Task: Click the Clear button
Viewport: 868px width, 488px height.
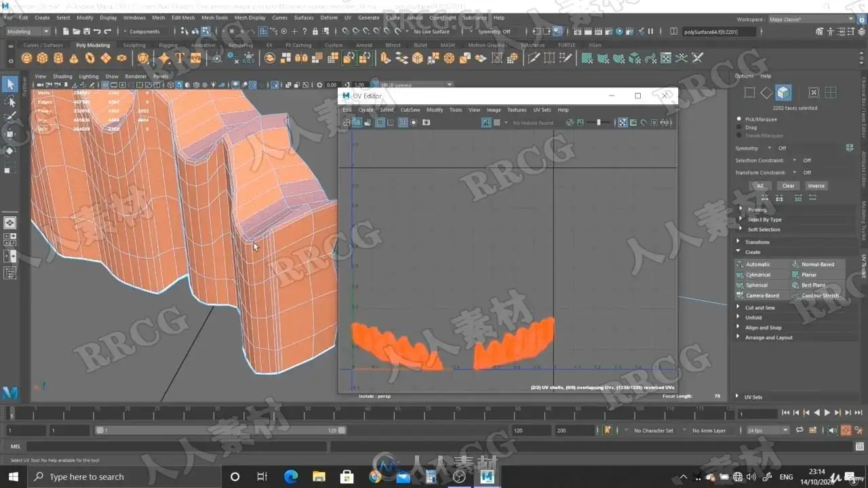Action: (x=788, y=186)
